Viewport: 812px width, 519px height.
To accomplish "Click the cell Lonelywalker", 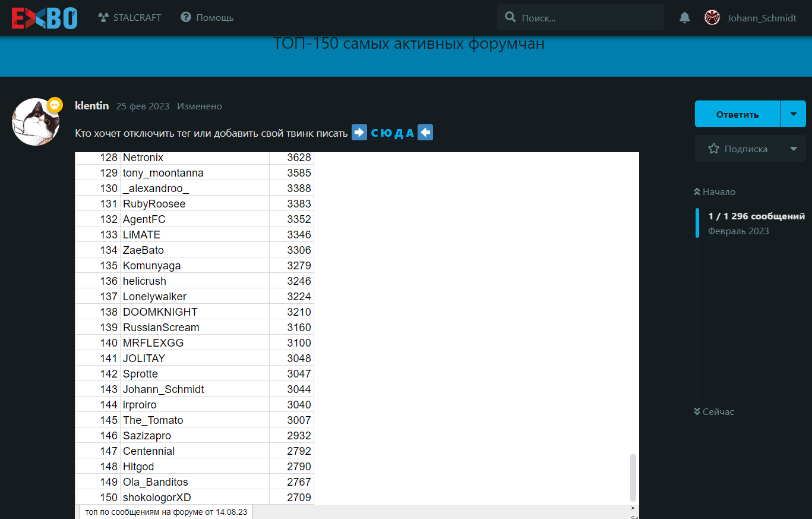I will (195, 297).
